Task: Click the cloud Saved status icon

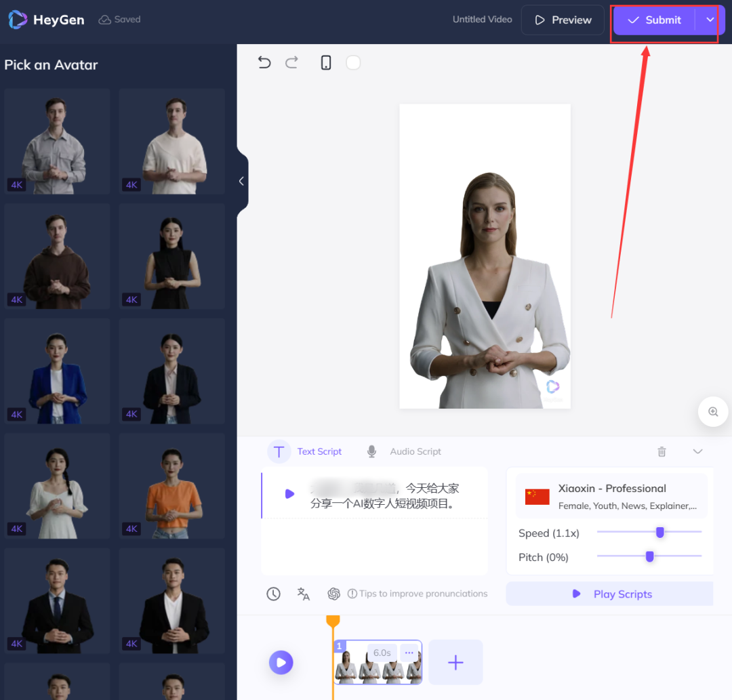Action: pyautogui.click(x=104, y=20)
